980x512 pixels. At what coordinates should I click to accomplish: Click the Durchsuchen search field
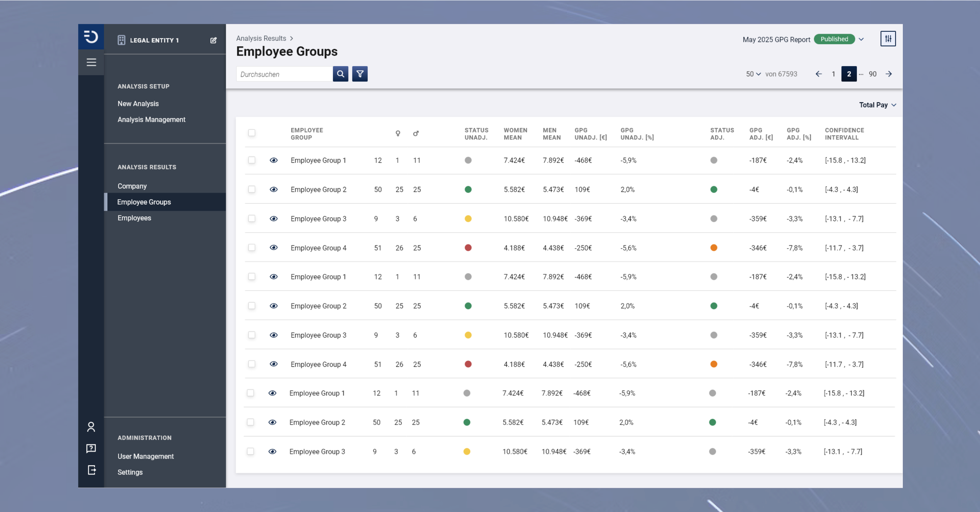[x=284, y=74]
